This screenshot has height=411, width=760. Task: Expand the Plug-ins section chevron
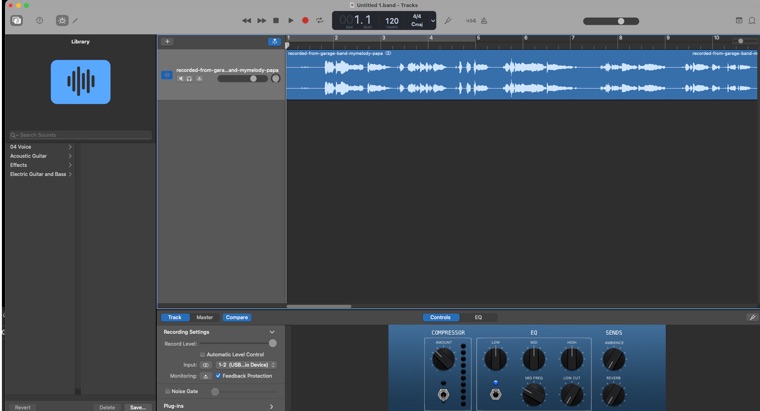[271, 406]
